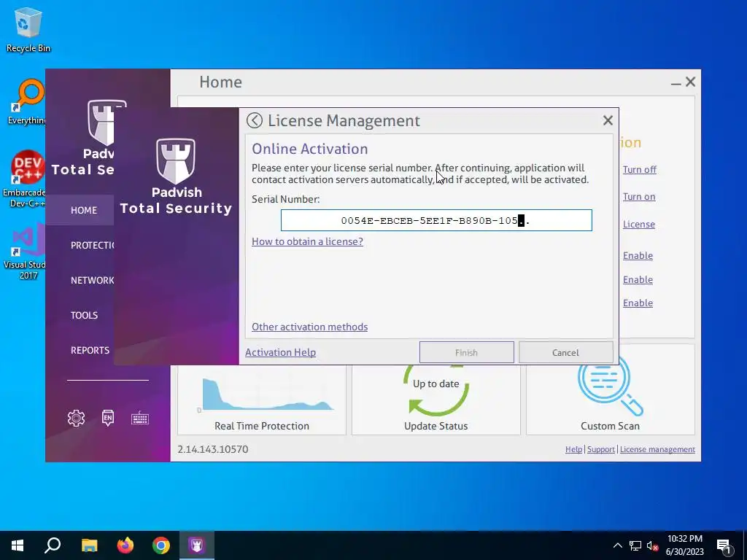Open Support link in footer
The height and width of the screenshot is (560, 747).
[x=601, y=449]
